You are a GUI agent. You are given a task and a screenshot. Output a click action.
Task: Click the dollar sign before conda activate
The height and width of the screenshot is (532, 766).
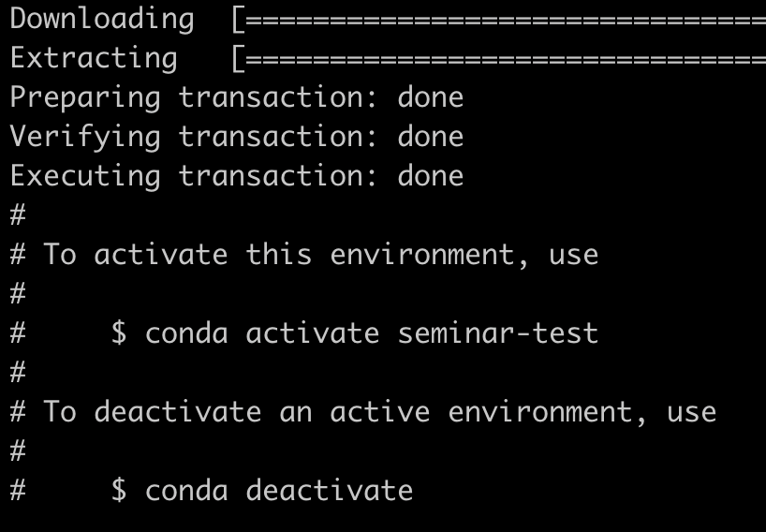(119, 333)
